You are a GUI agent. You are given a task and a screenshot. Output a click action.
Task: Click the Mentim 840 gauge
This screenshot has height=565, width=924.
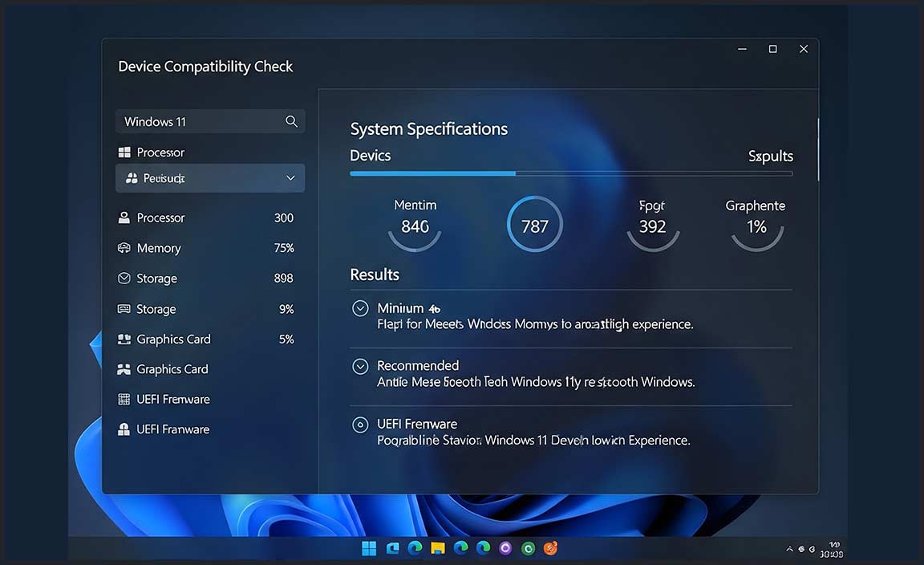415,225
